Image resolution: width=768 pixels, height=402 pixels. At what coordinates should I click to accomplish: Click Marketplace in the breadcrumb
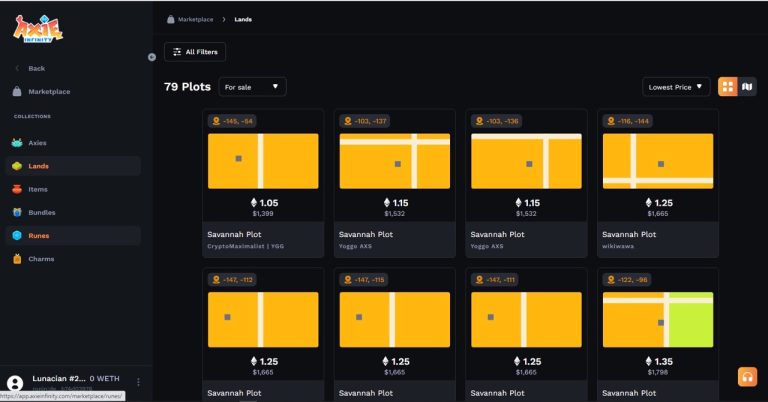point(195,19)
